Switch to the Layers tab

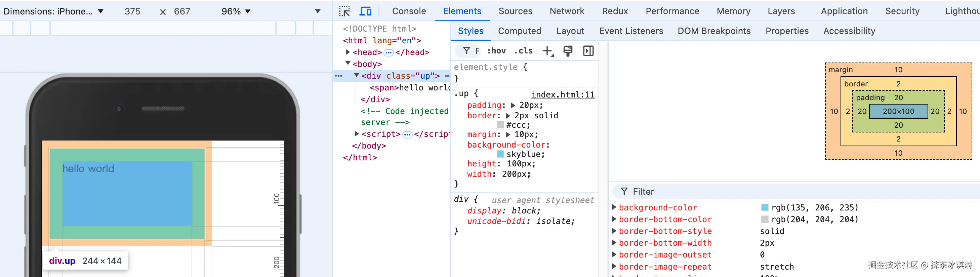[x=781, y=11]
